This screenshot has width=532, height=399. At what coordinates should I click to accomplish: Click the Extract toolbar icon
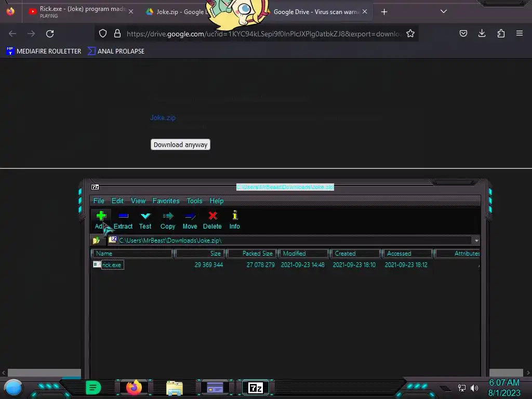(x=123, y=220)
